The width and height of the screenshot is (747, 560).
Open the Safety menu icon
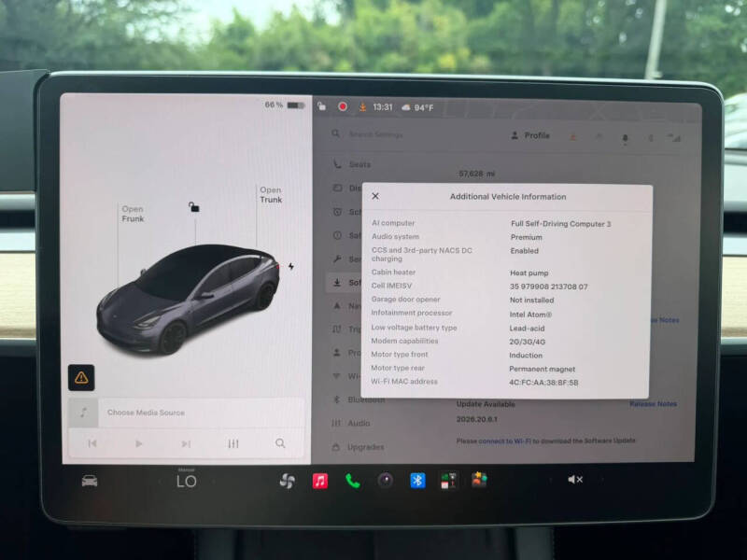point(337,235)
